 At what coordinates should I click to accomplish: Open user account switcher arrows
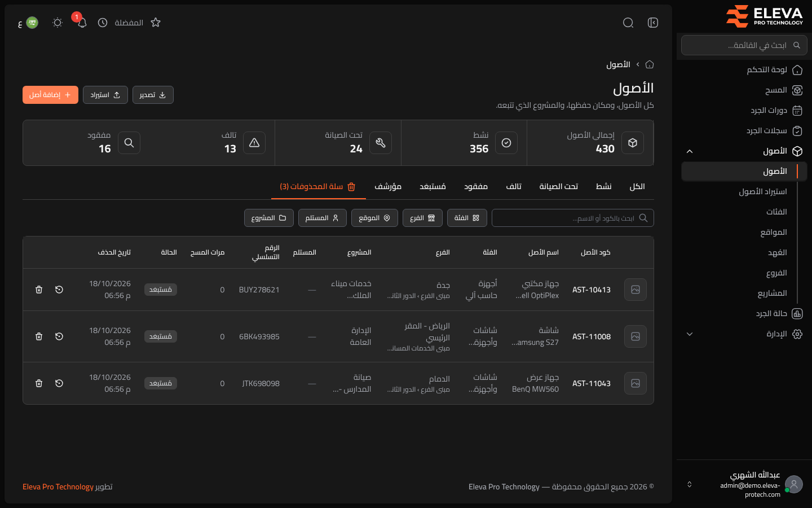tap(689, 484)
